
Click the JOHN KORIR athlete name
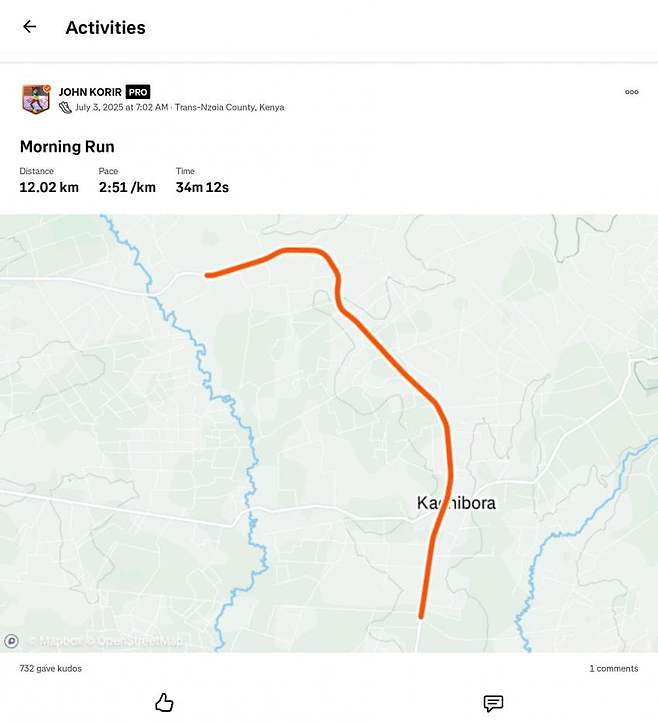pos(90,92)
